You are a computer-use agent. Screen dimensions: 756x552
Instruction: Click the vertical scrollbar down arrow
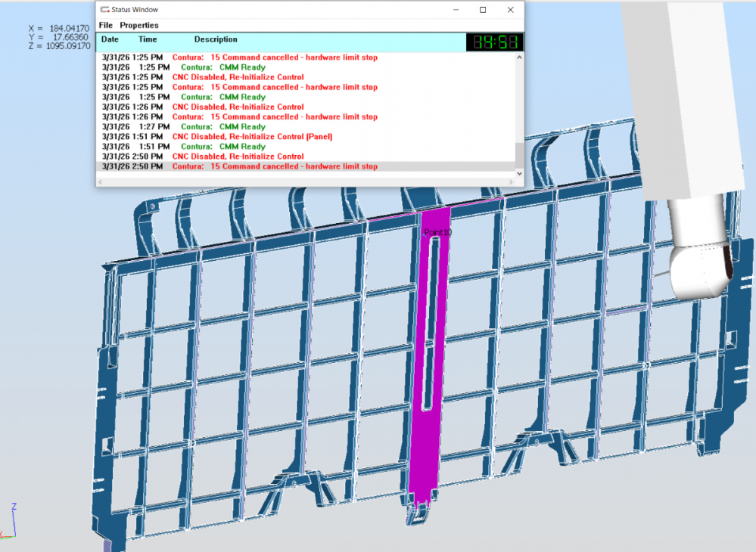(x=519, y=173)
